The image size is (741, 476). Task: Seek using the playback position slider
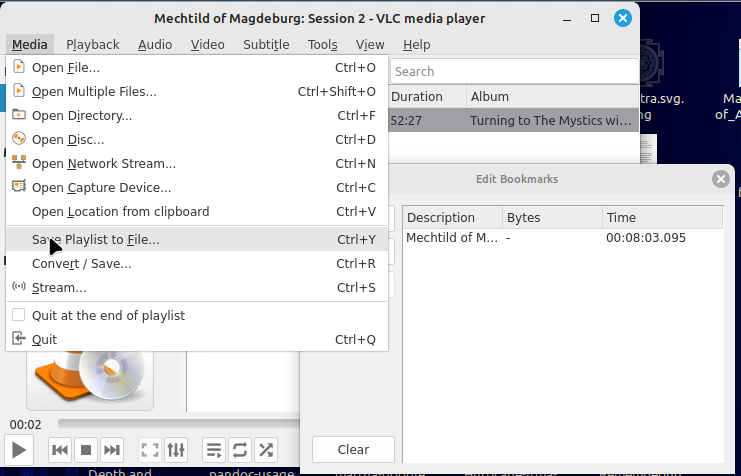pyautogui.click(x=179, y=424)
